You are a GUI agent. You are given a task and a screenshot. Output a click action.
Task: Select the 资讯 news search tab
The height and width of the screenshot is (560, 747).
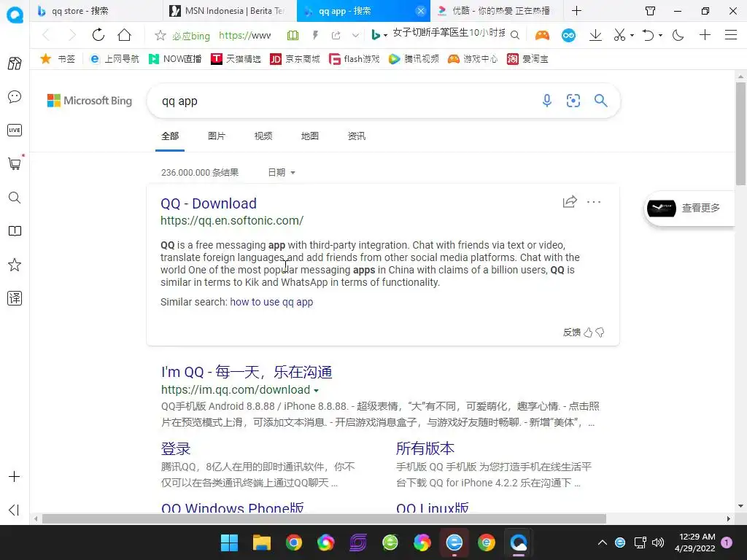click(x=356, y=136)
